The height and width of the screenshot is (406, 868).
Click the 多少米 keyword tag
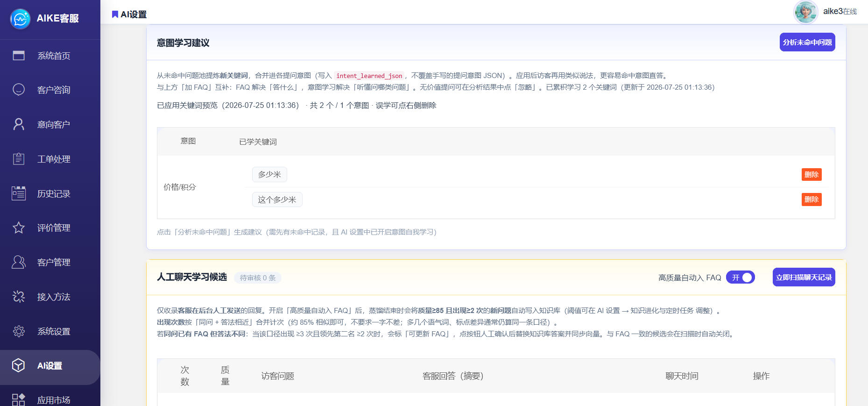pos(269,174)
